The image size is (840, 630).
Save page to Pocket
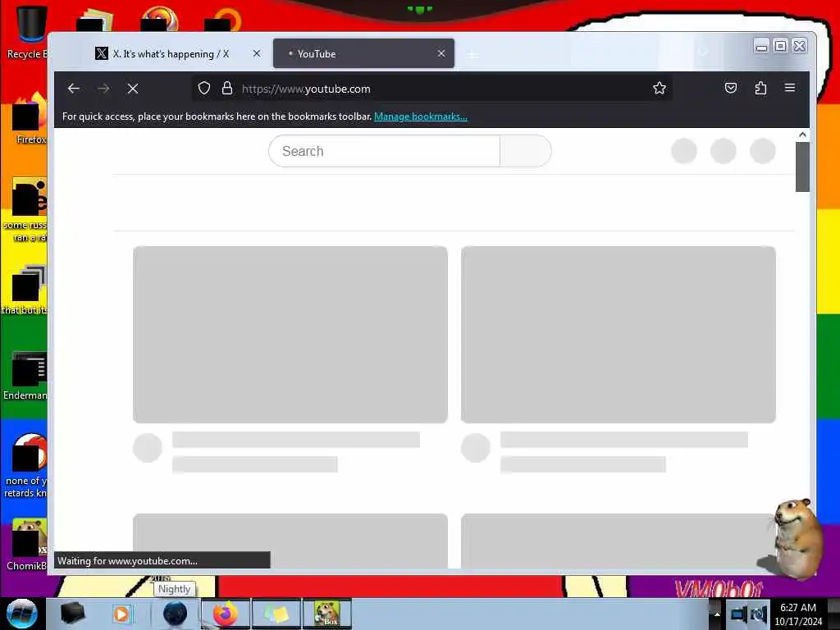pyautogui.click(x=731, y=88)
